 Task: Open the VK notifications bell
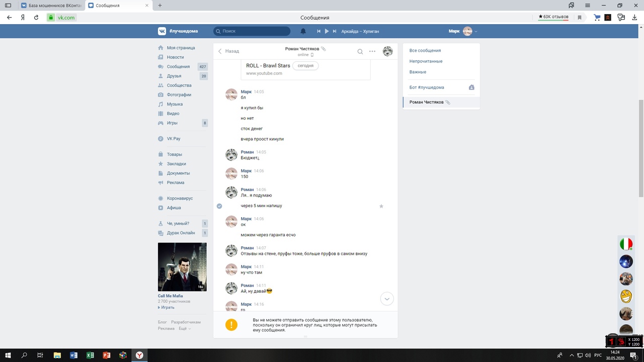coord(303,31)
